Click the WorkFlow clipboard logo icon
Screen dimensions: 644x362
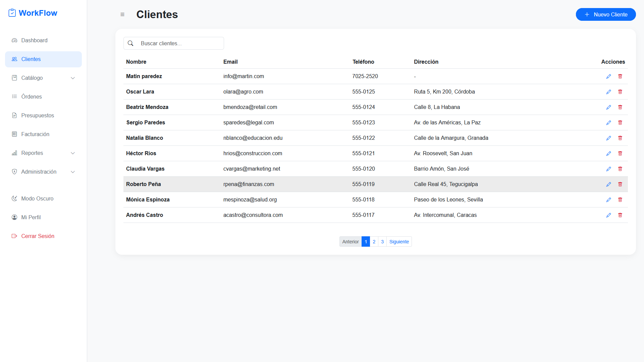[x=12, y=13]
